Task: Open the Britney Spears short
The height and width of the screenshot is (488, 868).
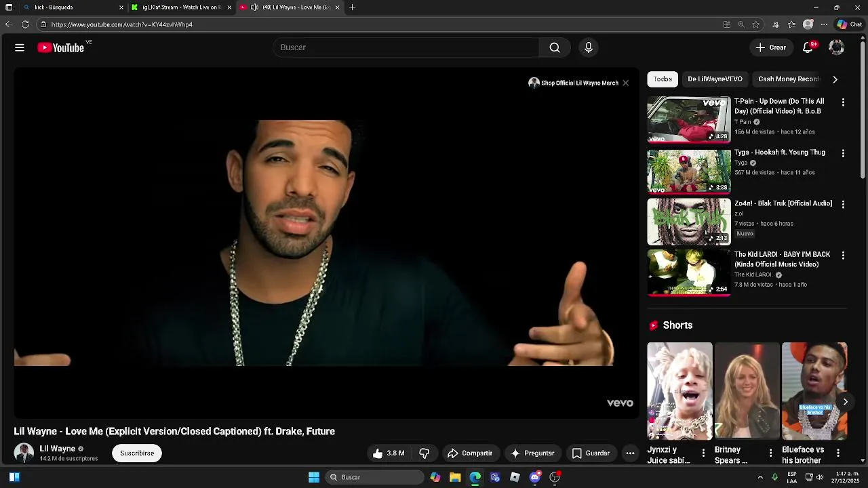Action: 747,391
